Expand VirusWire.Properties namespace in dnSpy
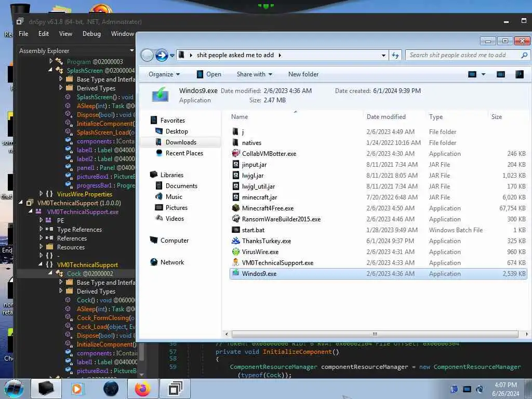 [x=41, y=193]
